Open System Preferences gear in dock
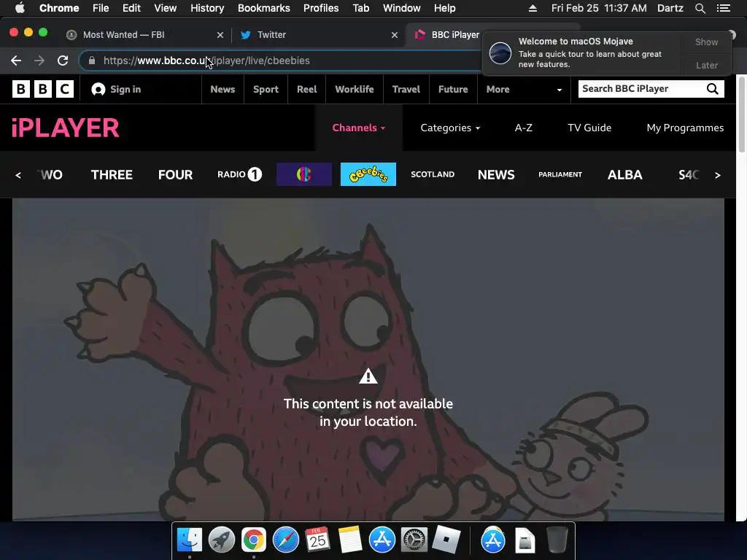 pyautogui.click(x=414, y=540)
